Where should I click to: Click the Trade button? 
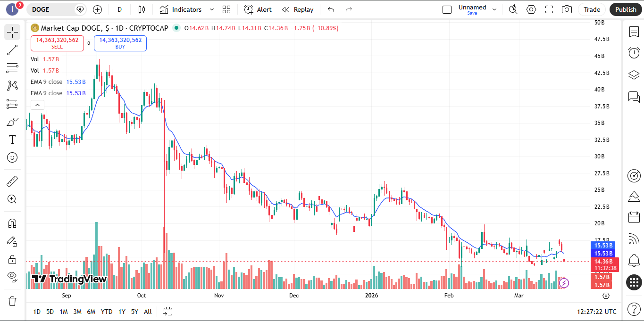(x=592, y=9)
